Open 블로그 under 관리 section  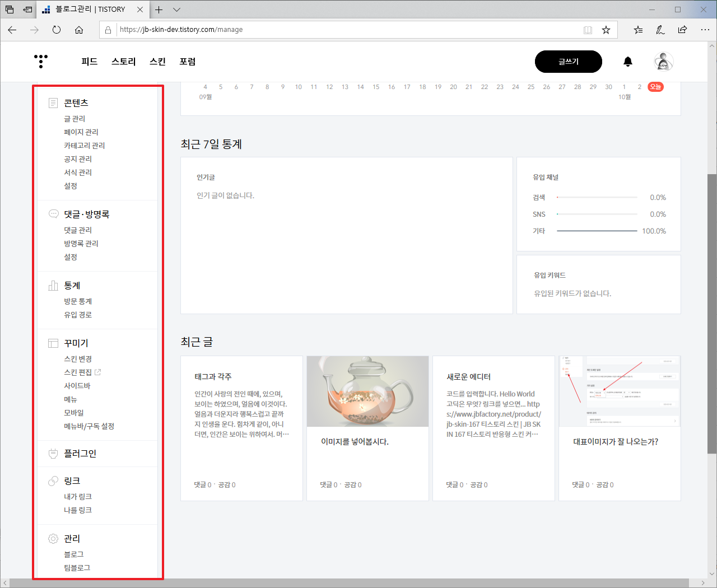[74, 554]
